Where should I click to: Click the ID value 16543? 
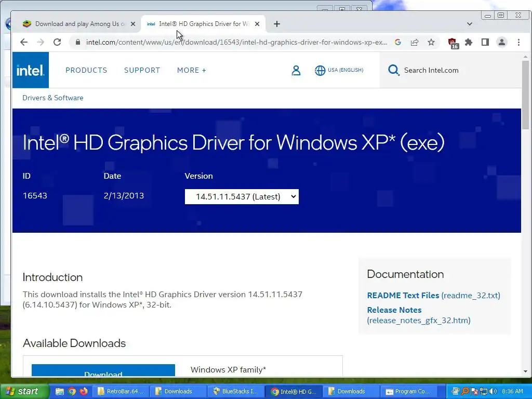[x=35, y=196]
